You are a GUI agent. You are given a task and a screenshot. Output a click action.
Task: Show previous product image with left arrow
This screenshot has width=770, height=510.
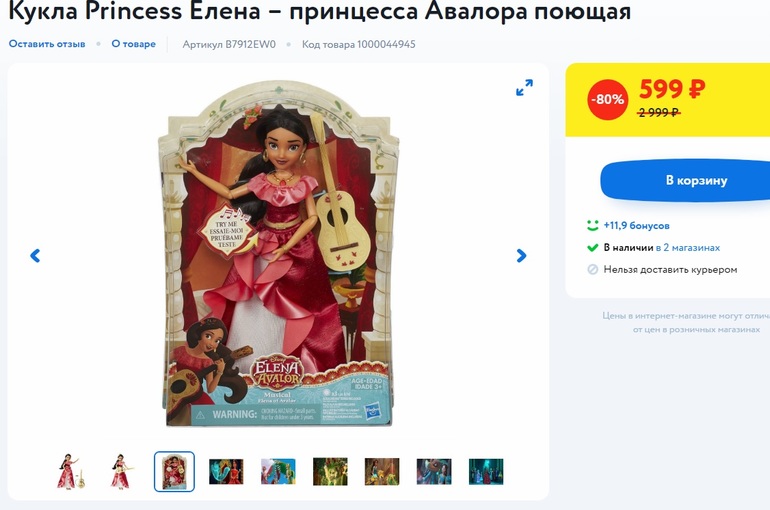tap(35, 255)
